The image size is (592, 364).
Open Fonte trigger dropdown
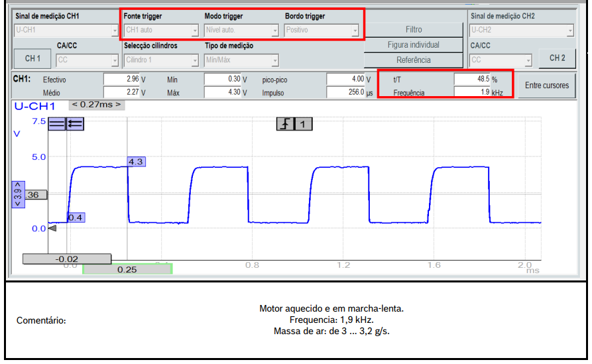161,30
